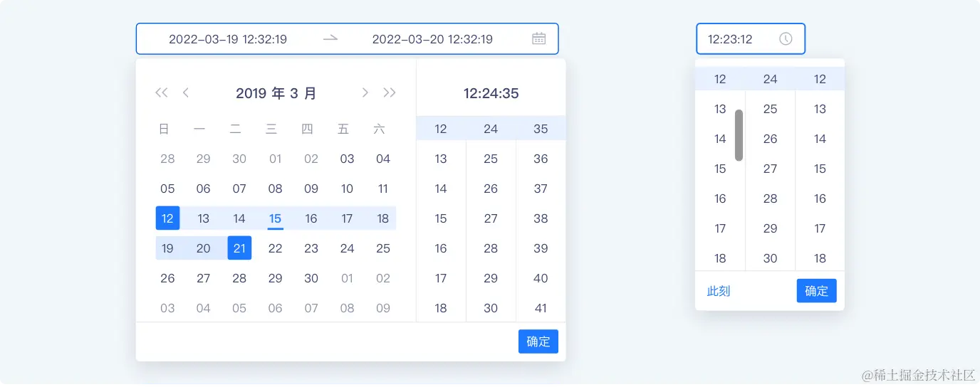The image size is (980, 387).
Task: Choose date 20 in the calendar
Action: pyautogui.click(x=204, y=248)
